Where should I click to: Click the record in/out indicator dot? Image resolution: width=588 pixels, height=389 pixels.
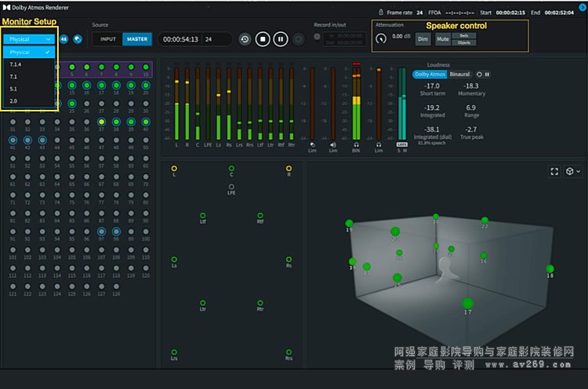tap(317, 36)
